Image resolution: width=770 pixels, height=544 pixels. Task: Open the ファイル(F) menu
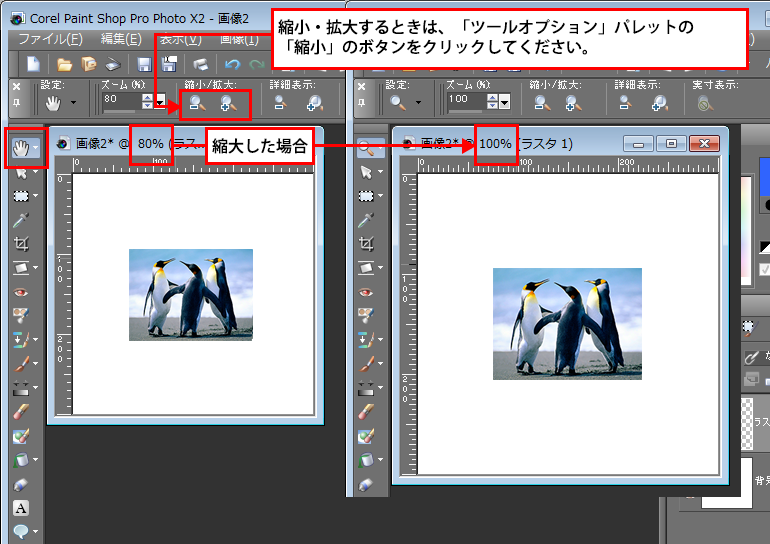tap(51, 39)
